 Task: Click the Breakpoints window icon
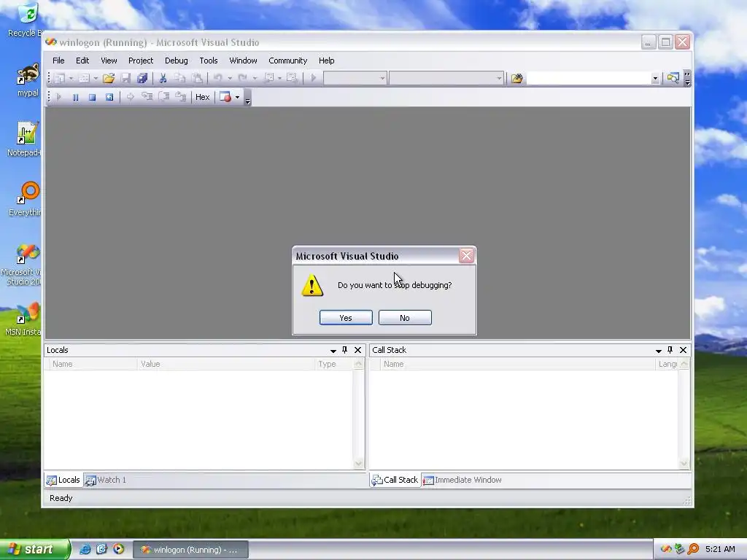(225, 97)
